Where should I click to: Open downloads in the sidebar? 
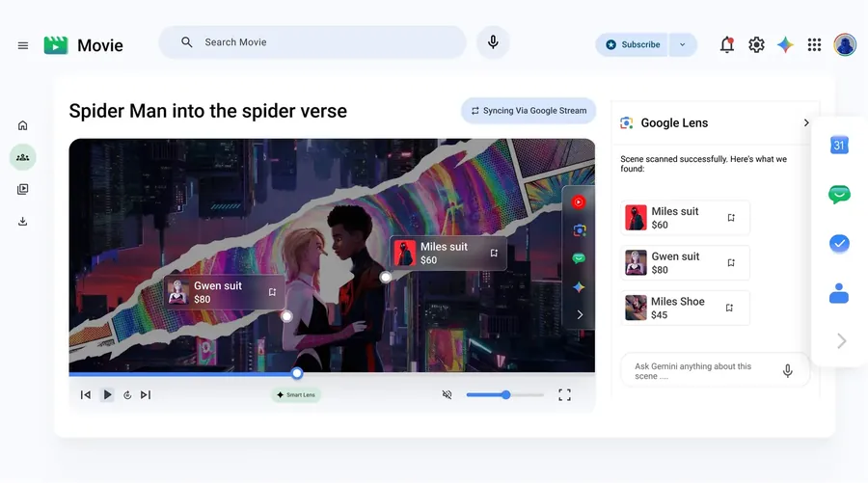pyautogui.click(x=23, y=222)
